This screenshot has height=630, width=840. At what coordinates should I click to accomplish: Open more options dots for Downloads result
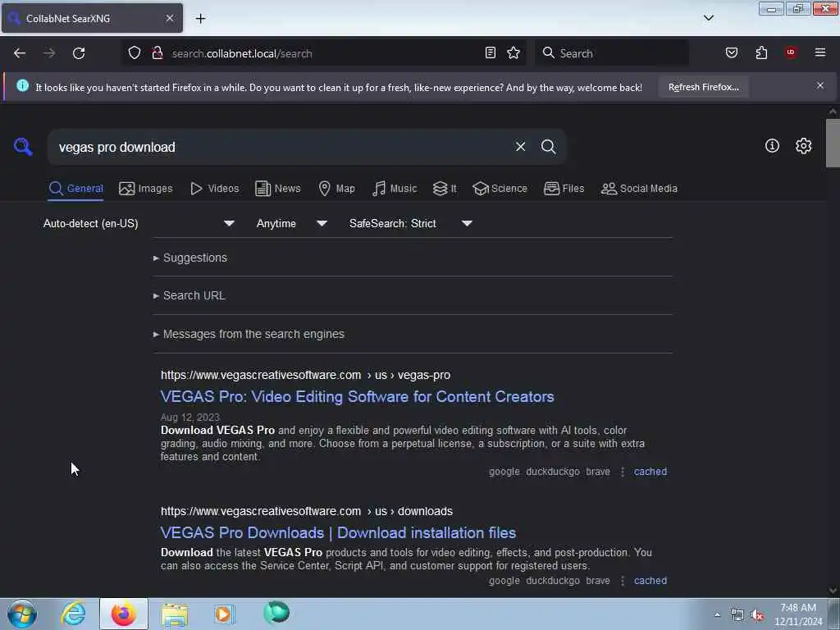pyautogui.click(x=622, y=581)
